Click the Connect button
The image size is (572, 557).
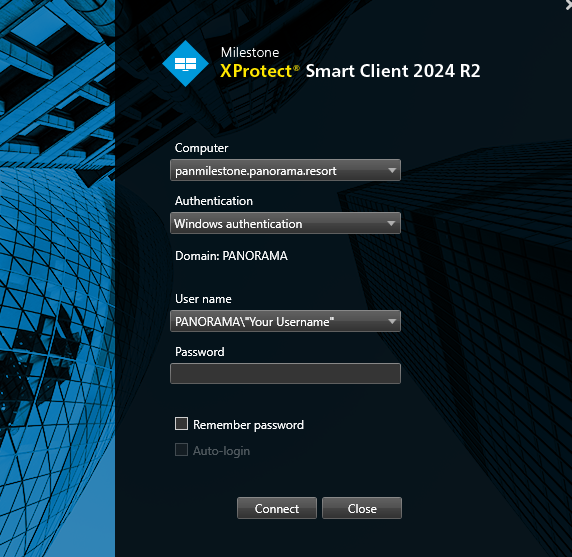(277, 508)
